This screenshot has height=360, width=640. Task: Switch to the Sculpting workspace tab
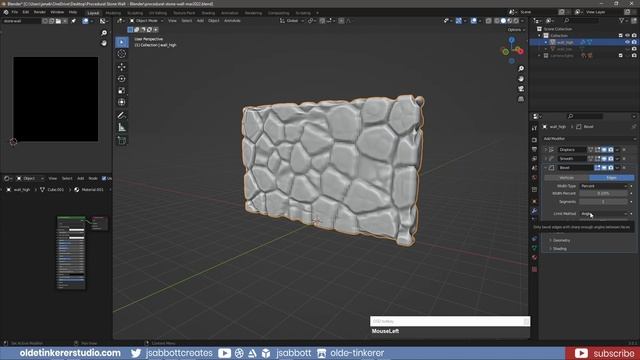point(135,13)
